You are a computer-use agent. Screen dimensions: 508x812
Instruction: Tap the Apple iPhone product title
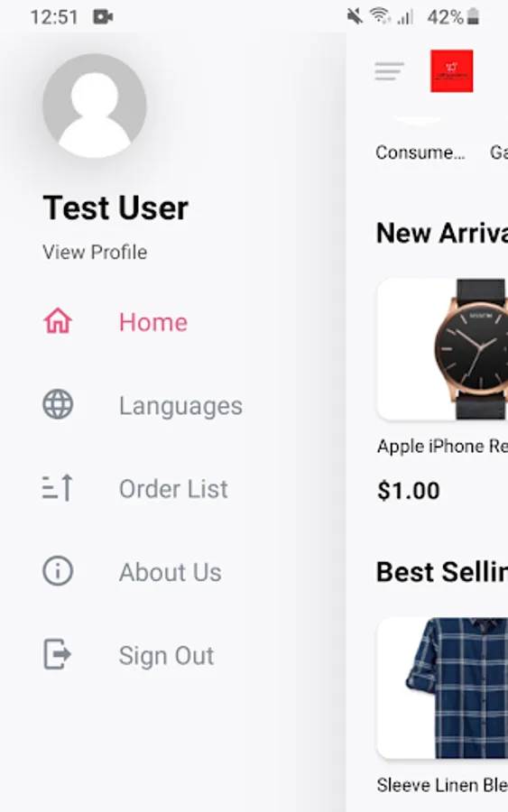[442, 447]
